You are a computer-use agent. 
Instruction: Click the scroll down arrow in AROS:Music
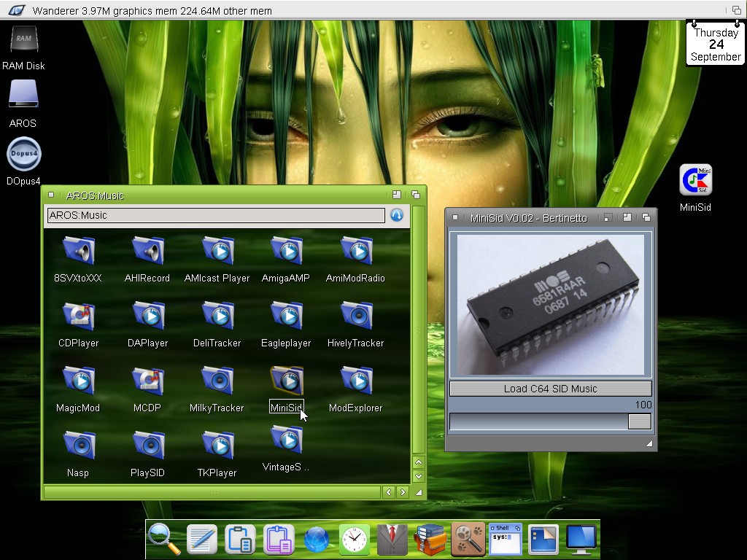pyautogui.click(x=418, y=476)
